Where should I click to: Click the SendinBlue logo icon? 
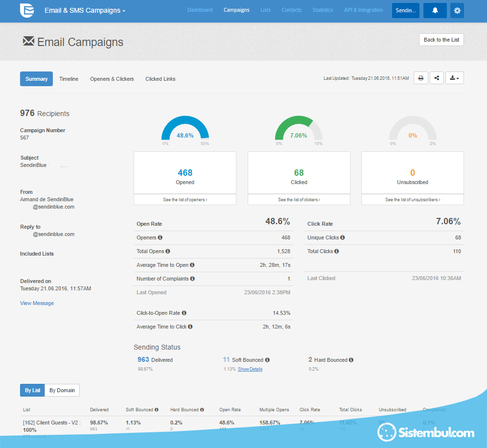tap(27, 10)
